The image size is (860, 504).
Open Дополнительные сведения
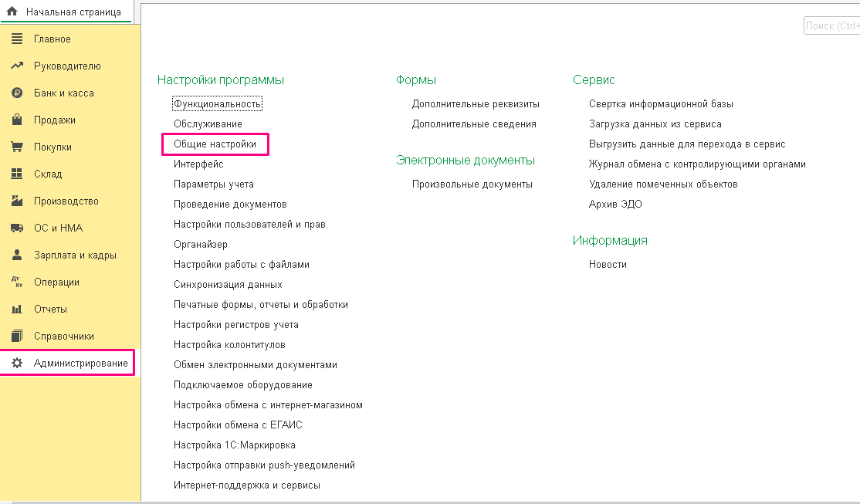click(x=474, y=124)
